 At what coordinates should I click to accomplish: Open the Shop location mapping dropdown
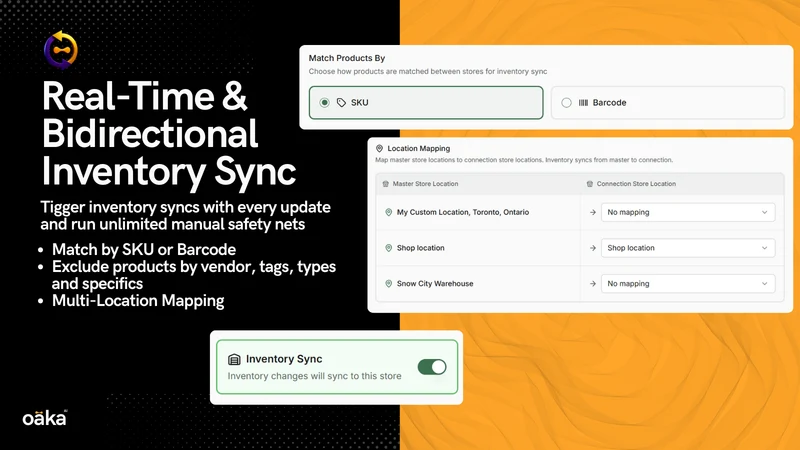[688, 248]
